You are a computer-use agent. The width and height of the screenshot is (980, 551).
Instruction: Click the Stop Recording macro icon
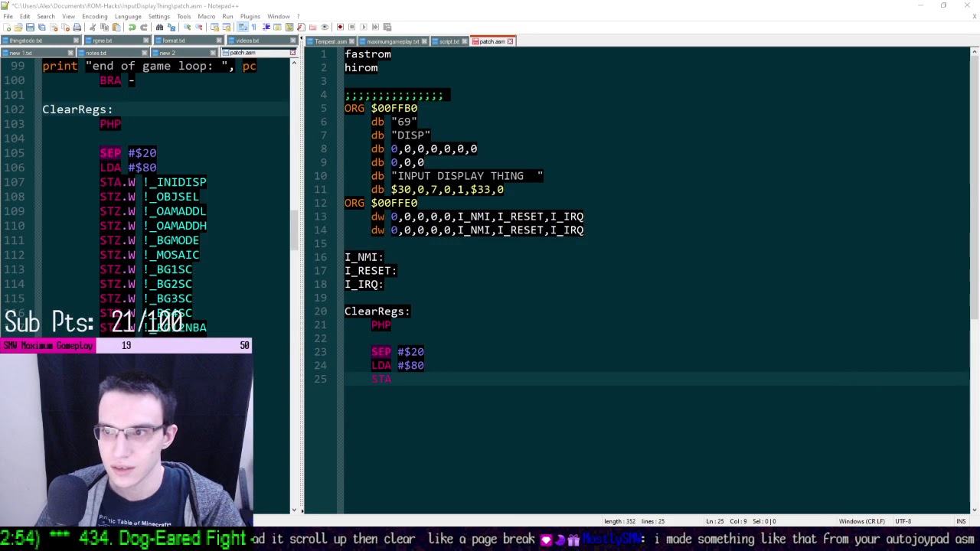(352, 27)
